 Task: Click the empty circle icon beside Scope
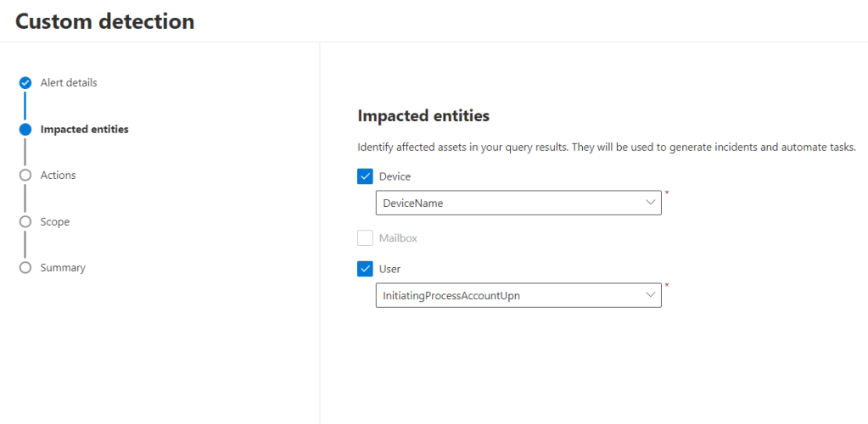coord(25,222)
